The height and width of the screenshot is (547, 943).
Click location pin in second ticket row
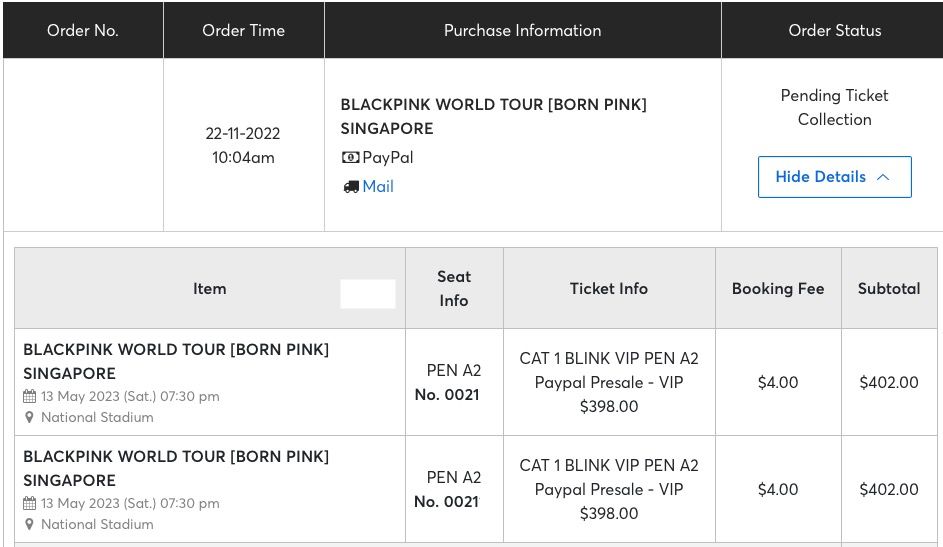[x=29, y=524]
